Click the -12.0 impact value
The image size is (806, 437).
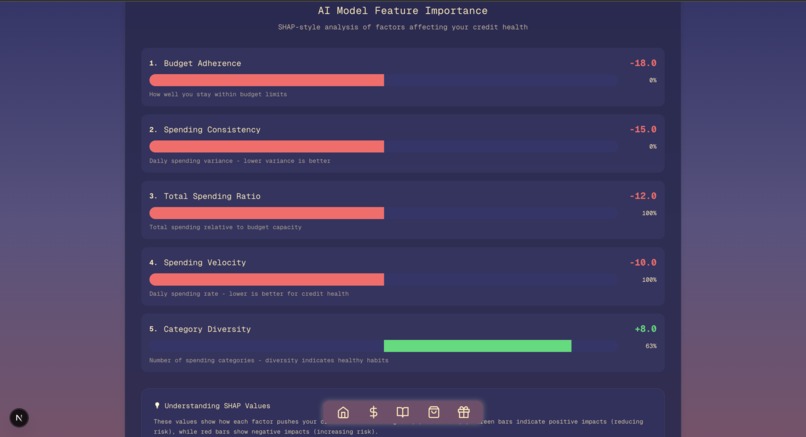click(643, 196)
